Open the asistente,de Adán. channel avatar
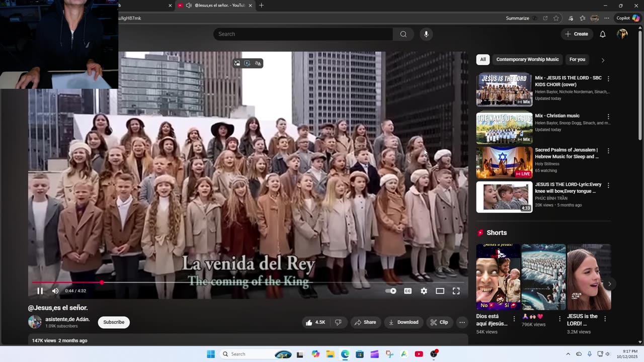 point(35,322)
